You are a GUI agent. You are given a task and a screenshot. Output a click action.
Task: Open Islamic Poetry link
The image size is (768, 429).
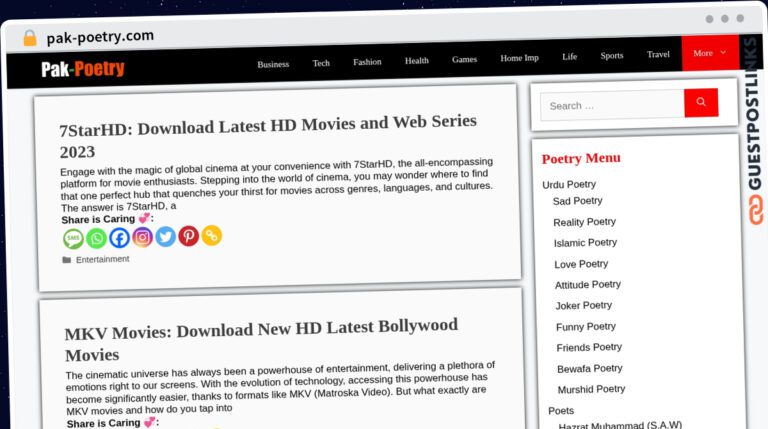tap(585, 243)
